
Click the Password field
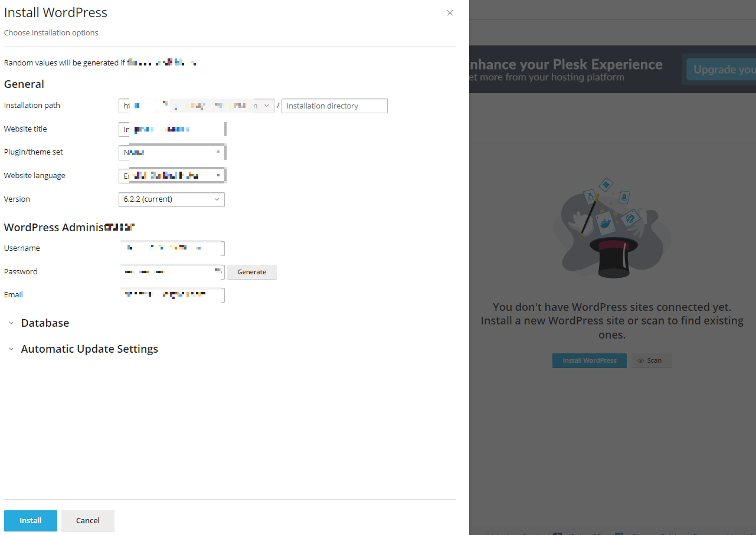tap(172, 272)
